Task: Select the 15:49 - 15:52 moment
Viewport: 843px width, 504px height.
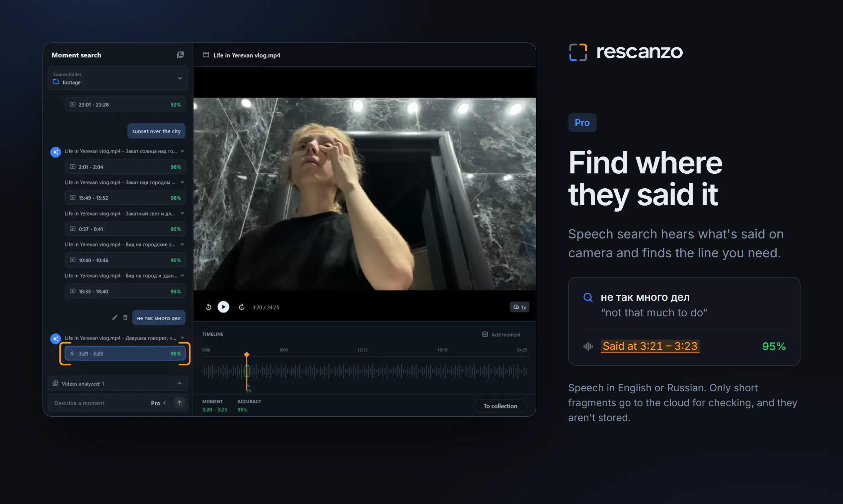Action: click(125, 198)
